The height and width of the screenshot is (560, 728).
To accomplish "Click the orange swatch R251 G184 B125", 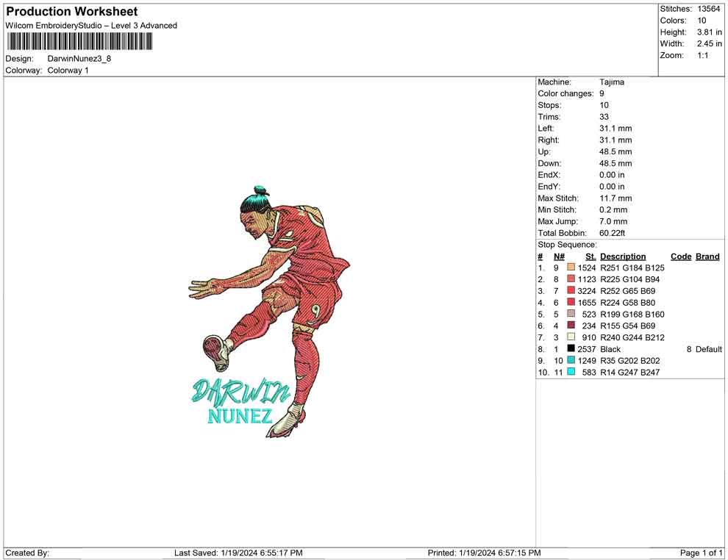I will 571,268.
